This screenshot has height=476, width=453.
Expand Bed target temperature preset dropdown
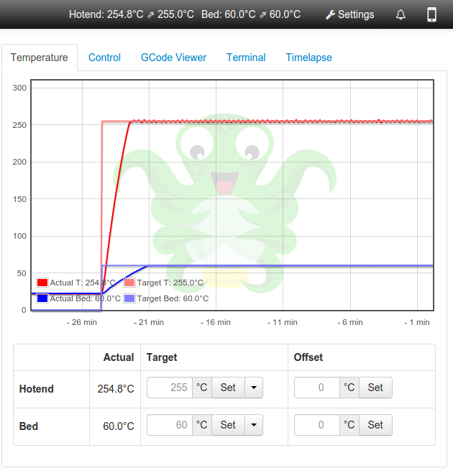click(254, 425)
